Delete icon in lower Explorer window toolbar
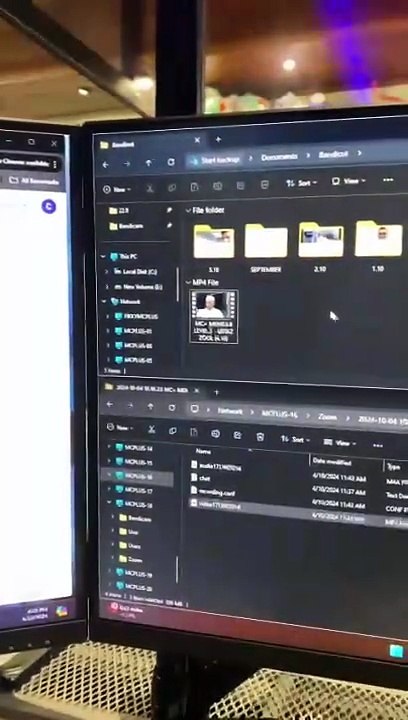408x720 pixels. [x=260, y=437]
